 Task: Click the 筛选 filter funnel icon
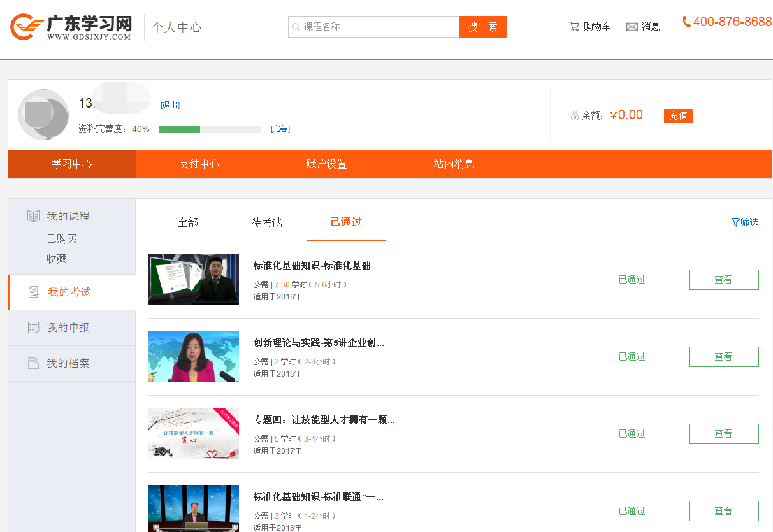(x=735, y=222)
